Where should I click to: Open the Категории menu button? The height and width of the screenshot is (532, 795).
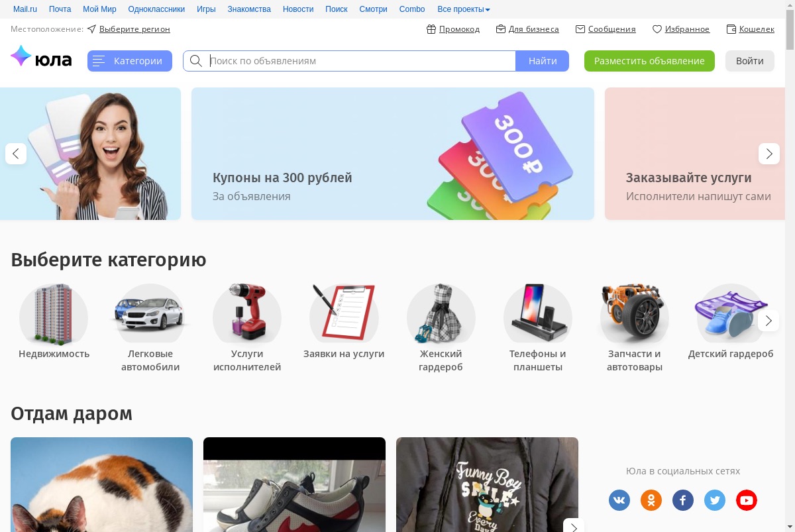point(130,61)
